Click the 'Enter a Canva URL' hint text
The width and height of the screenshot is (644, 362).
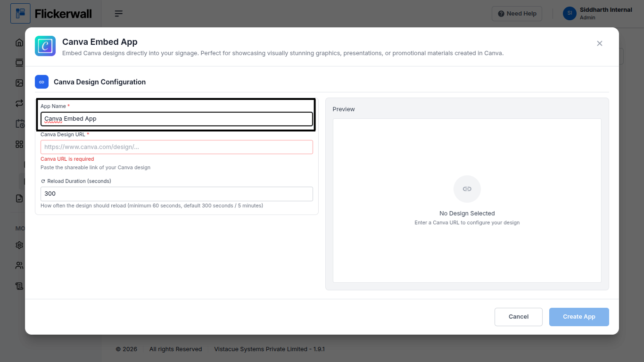(x=467, y=222)
